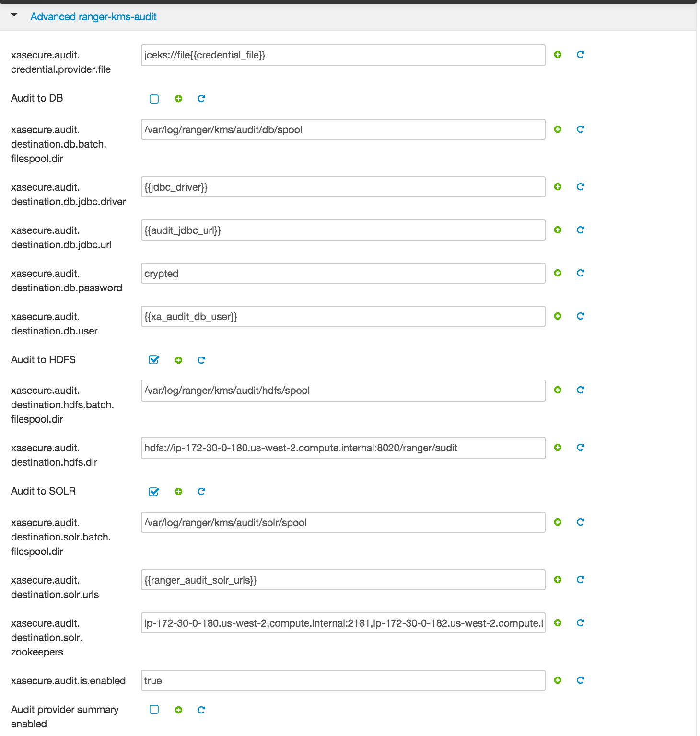Click undo icon for xasecure.audit.is.enabled field
This screenshot has width=700, height=736.
pos(580,680)
